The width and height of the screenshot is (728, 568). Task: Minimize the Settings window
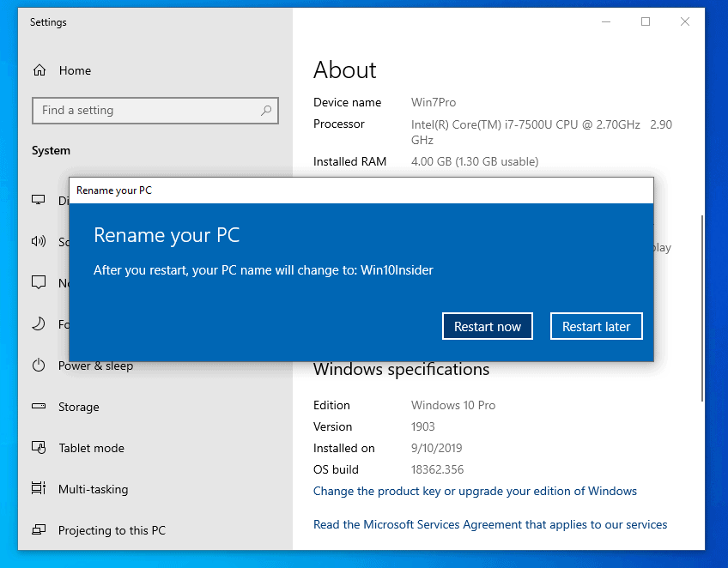[x=606, y=21]
